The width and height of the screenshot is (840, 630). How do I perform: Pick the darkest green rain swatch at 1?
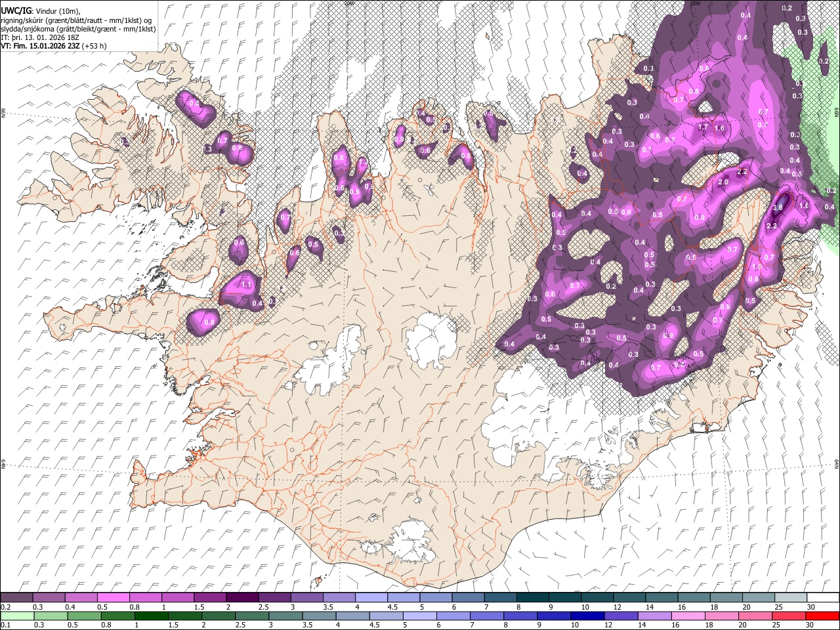[x=152, y=616]
